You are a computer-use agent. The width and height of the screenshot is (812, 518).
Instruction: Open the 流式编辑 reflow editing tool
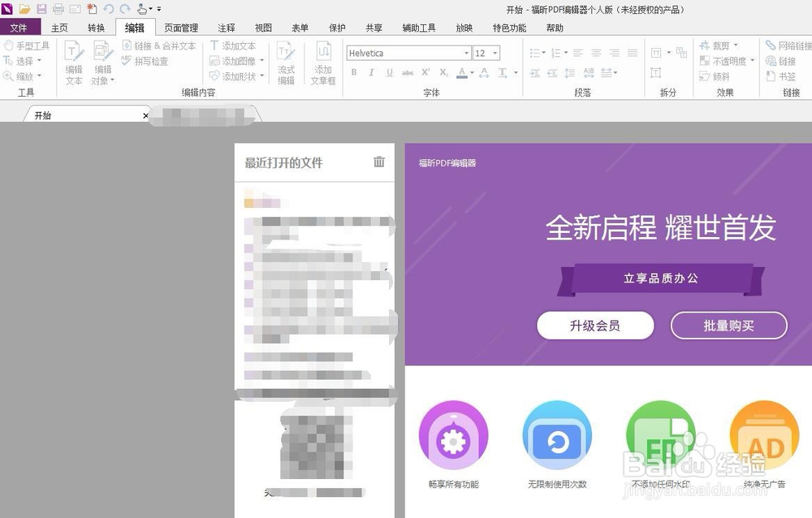click(285, 65)
